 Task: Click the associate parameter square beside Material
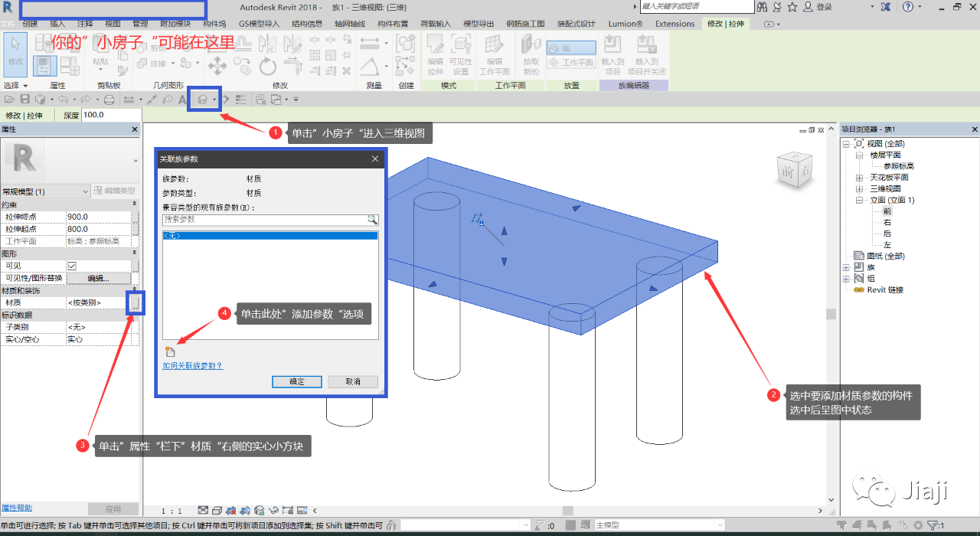136,302
